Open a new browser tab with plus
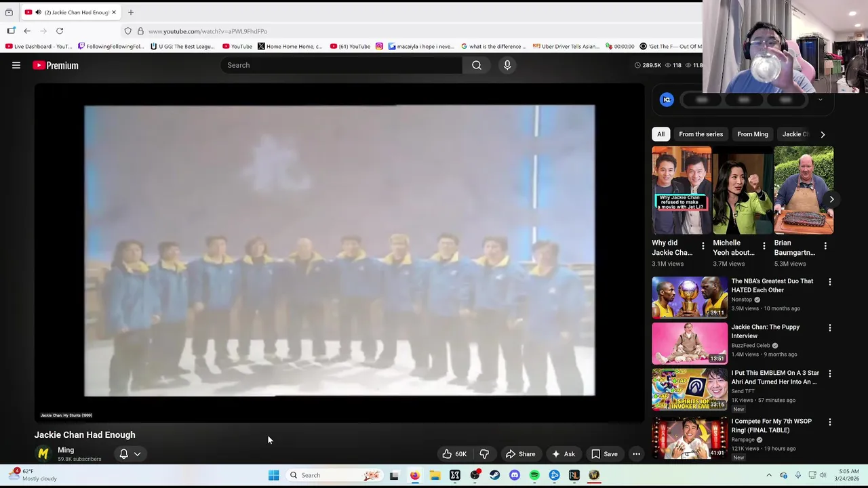This screenshot has width=868, height=488. click(x=131, y=12)
